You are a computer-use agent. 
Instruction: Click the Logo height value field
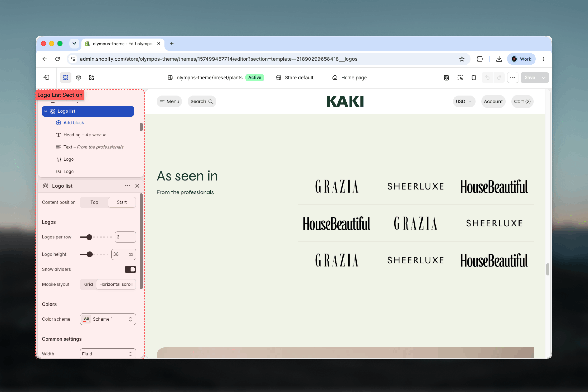(124, 254)
